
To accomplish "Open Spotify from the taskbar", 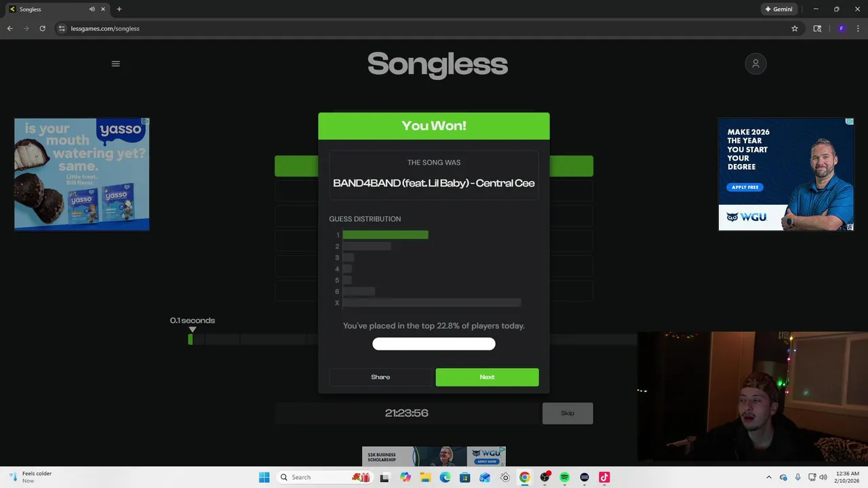I will (564, 477).
